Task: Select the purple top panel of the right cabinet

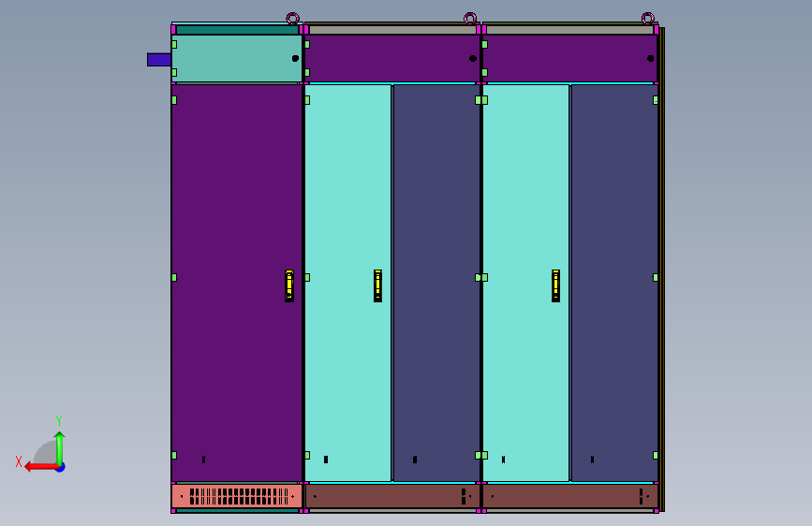Action: point(569,58)
